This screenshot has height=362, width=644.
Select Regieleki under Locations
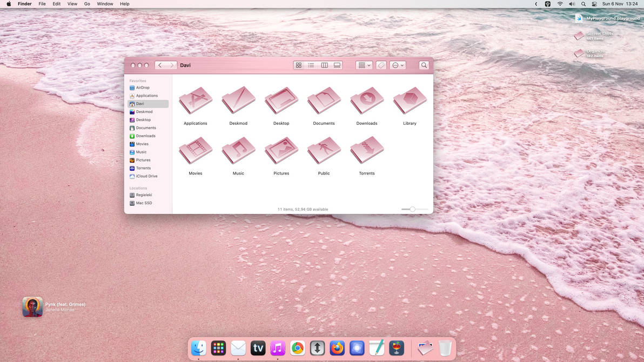click(x=148, y=195)
